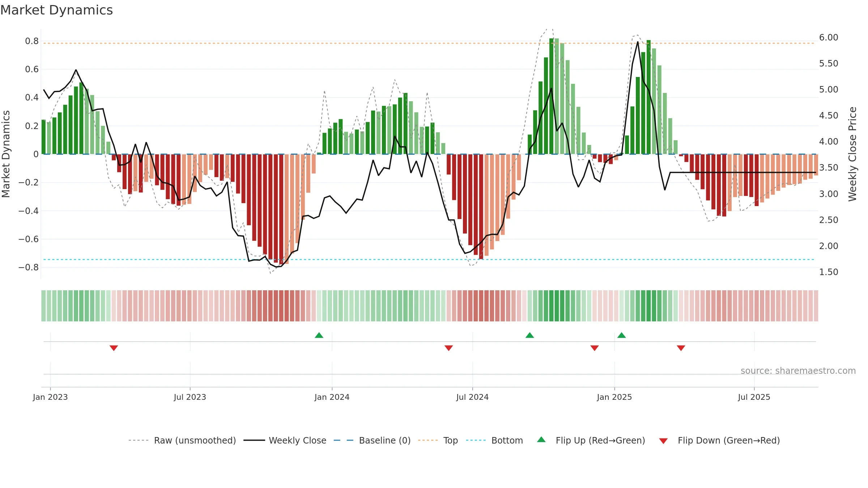Click the 5.00 price axis tick label

coord(829,90)
